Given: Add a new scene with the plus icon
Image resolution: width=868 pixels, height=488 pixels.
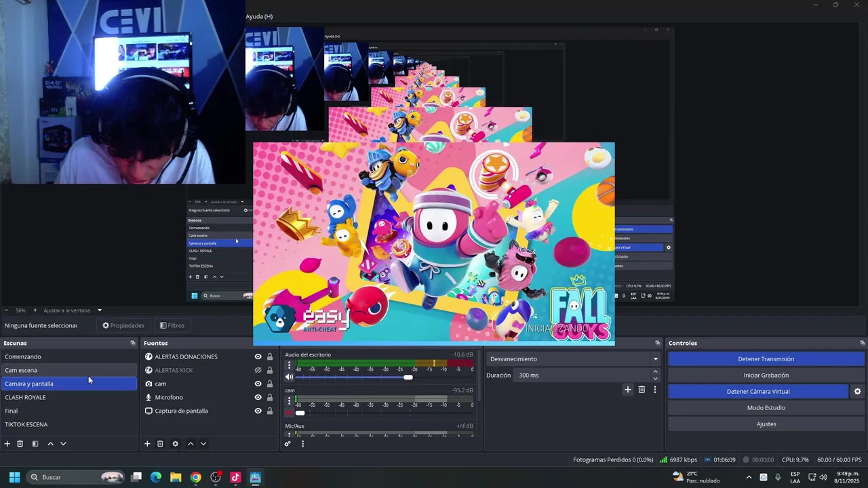Looking at the screenshot, I should pos(7,444).
